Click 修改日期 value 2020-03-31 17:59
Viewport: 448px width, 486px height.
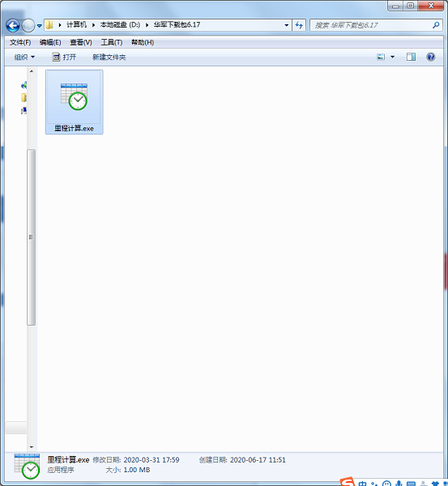pyautogui.click(x=151, y=460)
